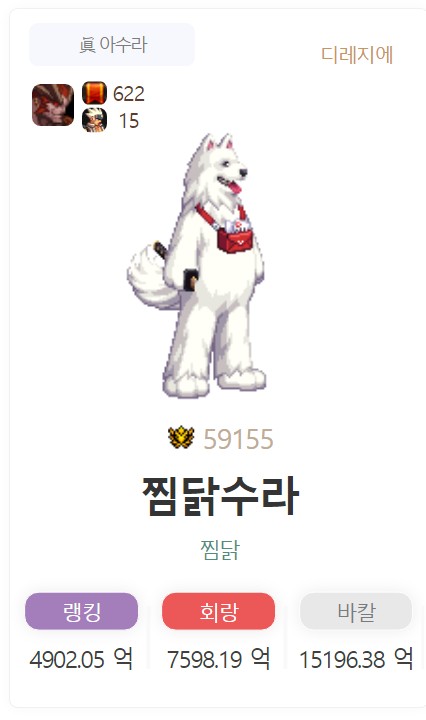Screen dimensions: 426x720
Task: Click the white Samoyed dog avatar
Action: 196,265
